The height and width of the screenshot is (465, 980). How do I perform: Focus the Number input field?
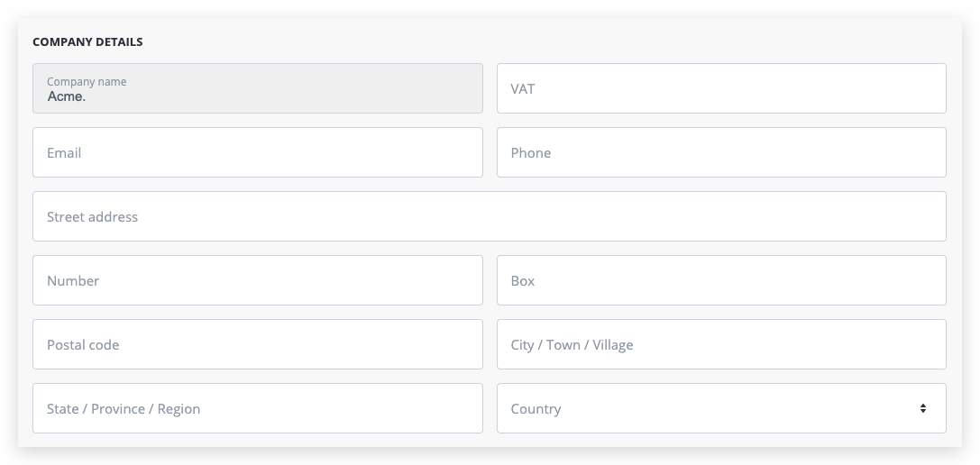coord(257,280)
